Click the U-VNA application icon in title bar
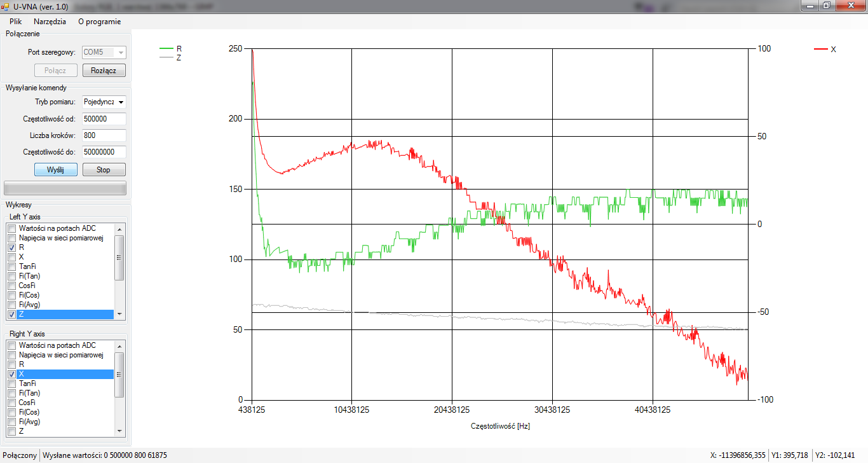 click(x=4, y=6)
